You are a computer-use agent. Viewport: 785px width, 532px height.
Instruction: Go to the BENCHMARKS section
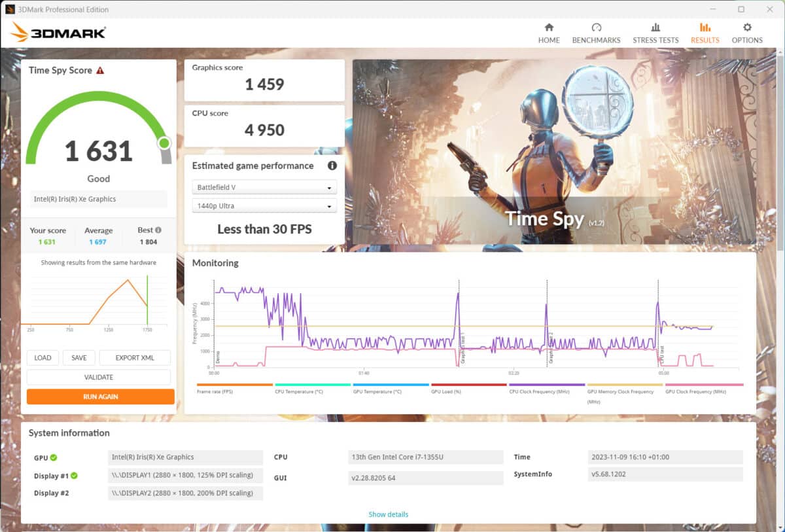pos(596,33)
